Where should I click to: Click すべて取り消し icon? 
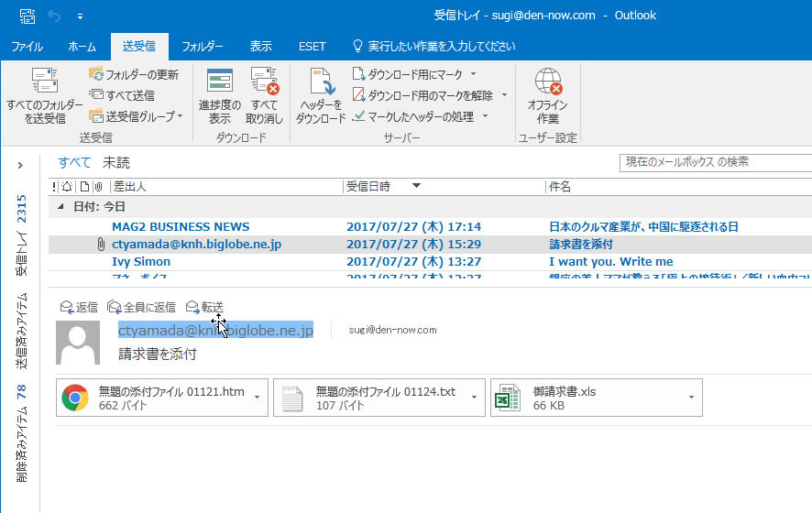pyautogui.click(x=265, y=82)
